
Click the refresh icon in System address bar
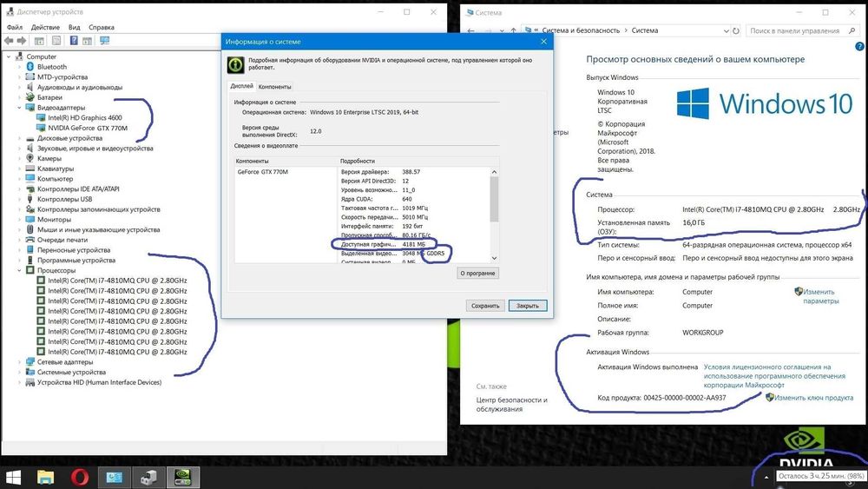coord(736,31)
